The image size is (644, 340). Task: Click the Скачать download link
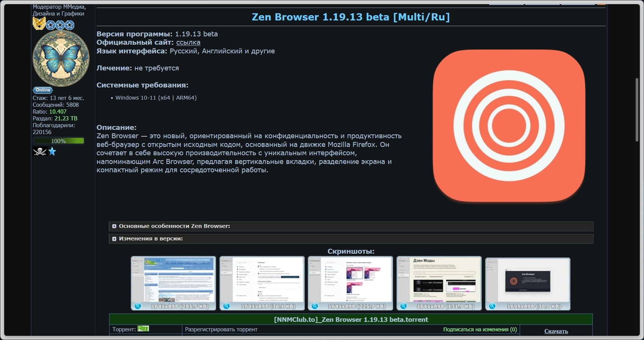pos(556,331)
